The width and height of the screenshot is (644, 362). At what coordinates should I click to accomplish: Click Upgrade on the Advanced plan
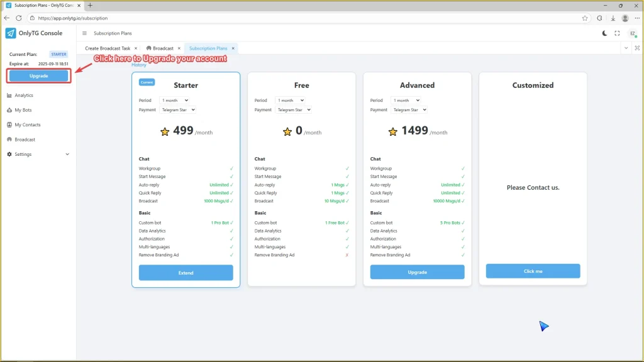click(418, 272)
